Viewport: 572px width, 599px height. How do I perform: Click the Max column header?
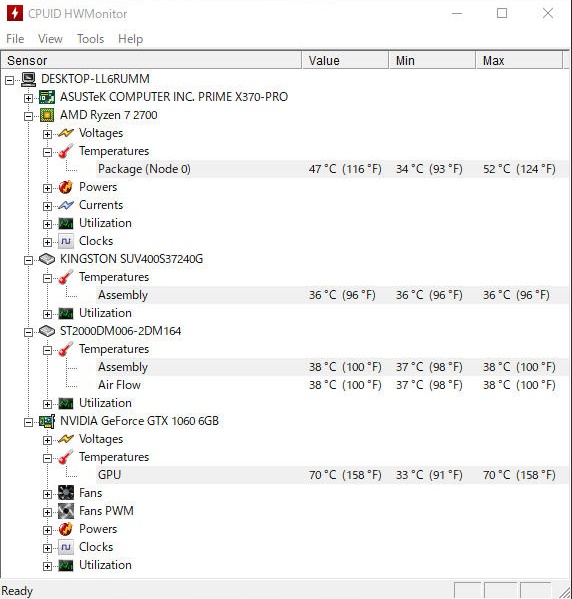(x=519, y=60)
